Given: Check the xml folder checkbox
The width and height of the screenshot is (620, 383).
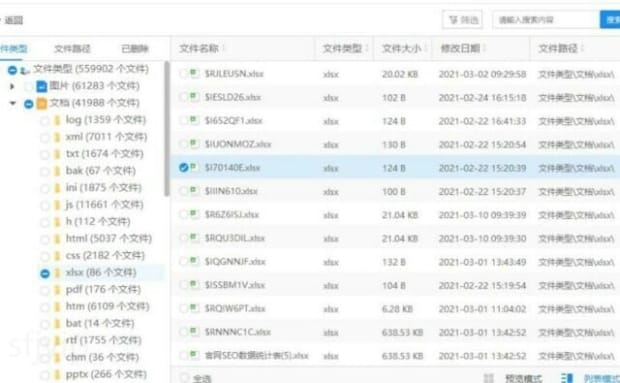Looking at the screenshot, I should coord(45,138).
